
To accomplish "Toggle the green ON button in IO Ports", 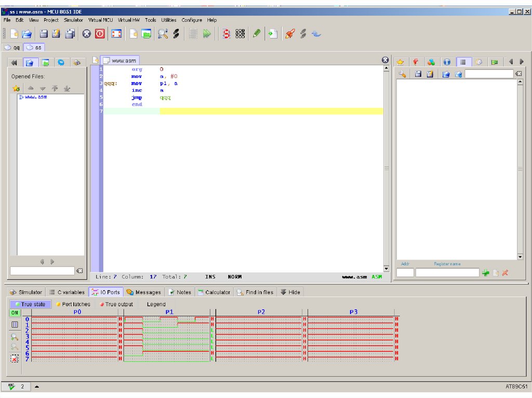I will [x=15, y=313].
